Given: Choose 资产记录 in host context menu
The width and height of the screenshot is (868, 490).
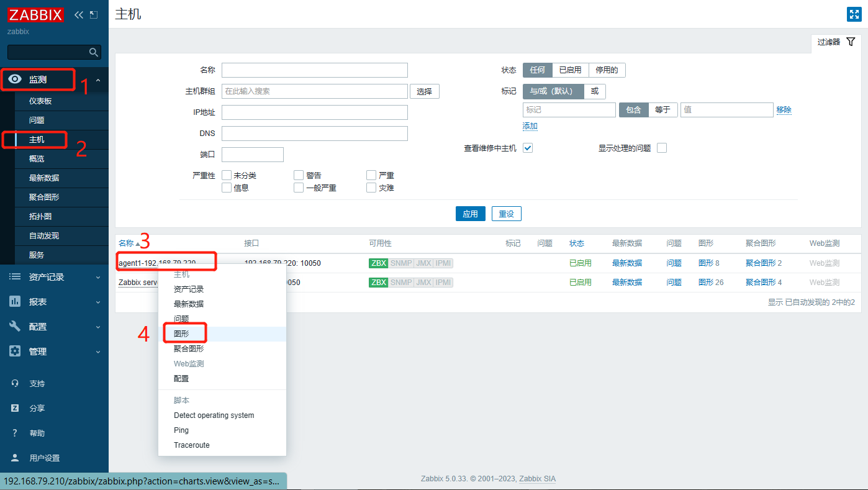Looking at the screenshot, I should point(222,289).
